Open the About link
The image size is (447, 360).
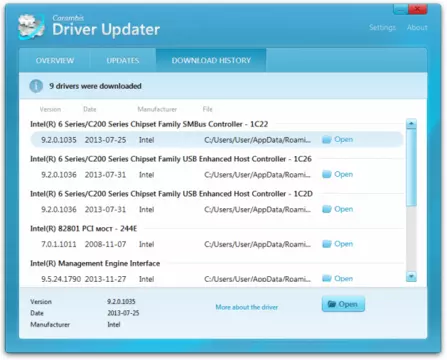(417, 27)
